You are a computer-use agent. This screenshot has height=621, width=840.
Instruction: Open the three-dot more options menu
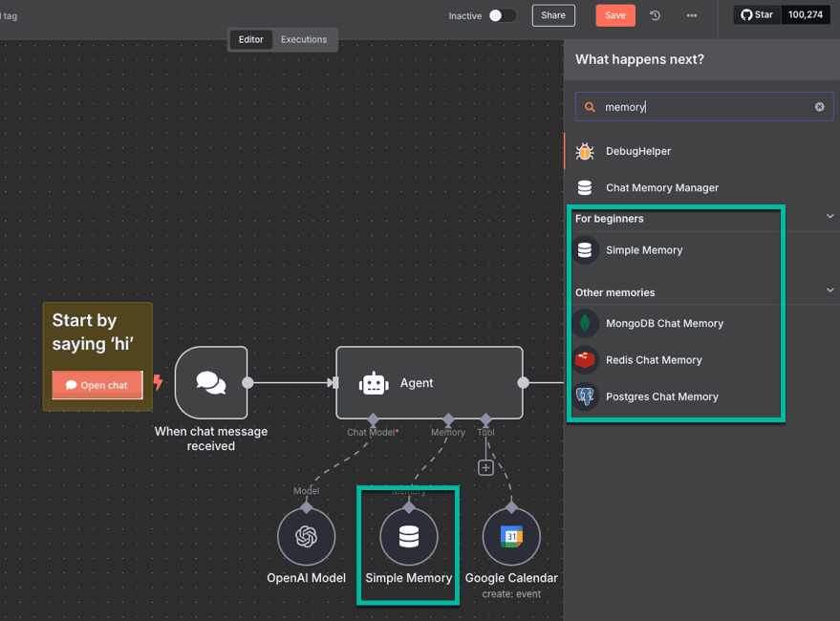click(x=692, y=15)
